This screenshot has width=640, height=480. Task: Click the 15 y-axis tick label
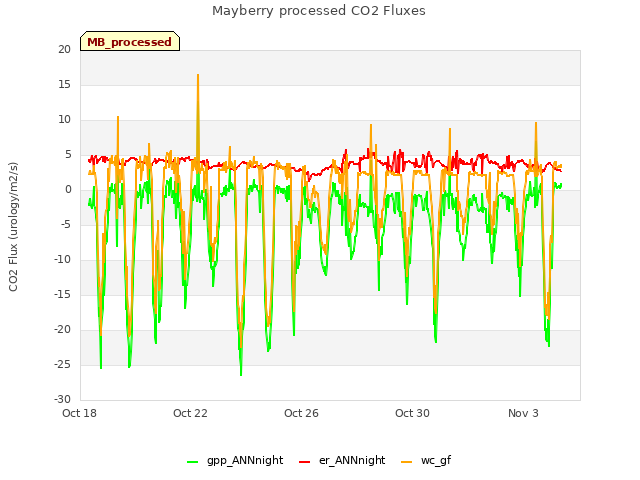(x=64, y=84)
